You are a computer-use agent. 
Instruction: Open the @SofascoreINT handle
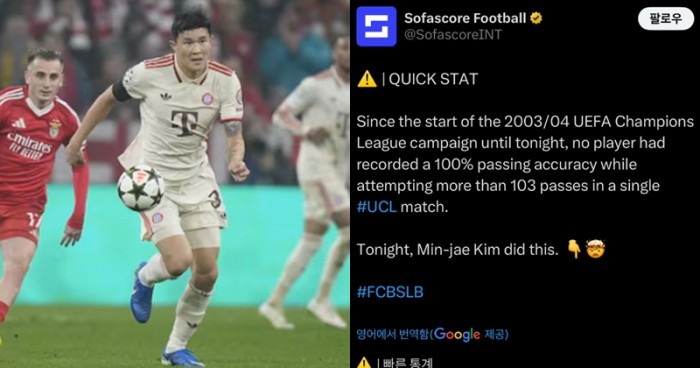coord(453,35)
